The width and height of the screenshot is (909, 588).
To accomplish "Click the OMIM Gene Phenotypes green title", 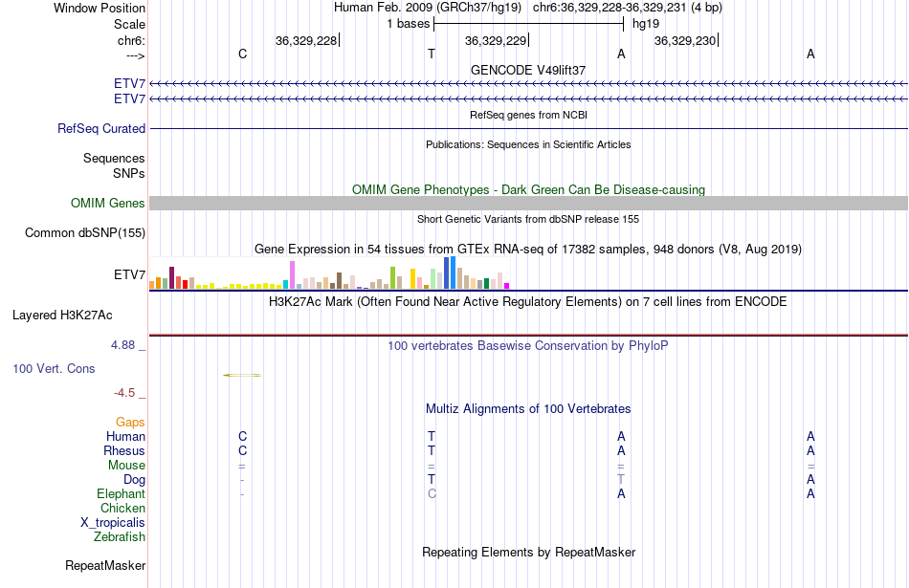I will [528, 190].
